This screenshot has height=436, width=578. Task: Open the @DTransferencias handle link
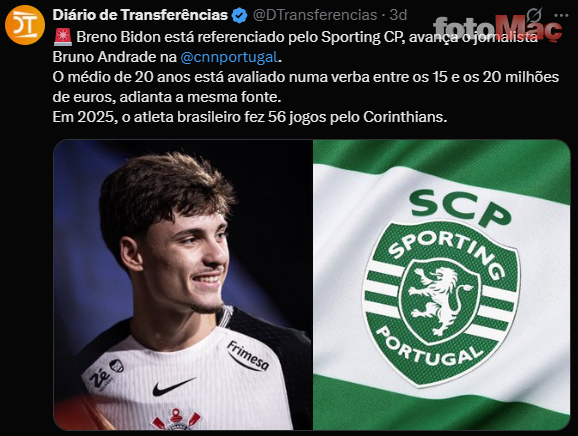(x=315, y=15)
